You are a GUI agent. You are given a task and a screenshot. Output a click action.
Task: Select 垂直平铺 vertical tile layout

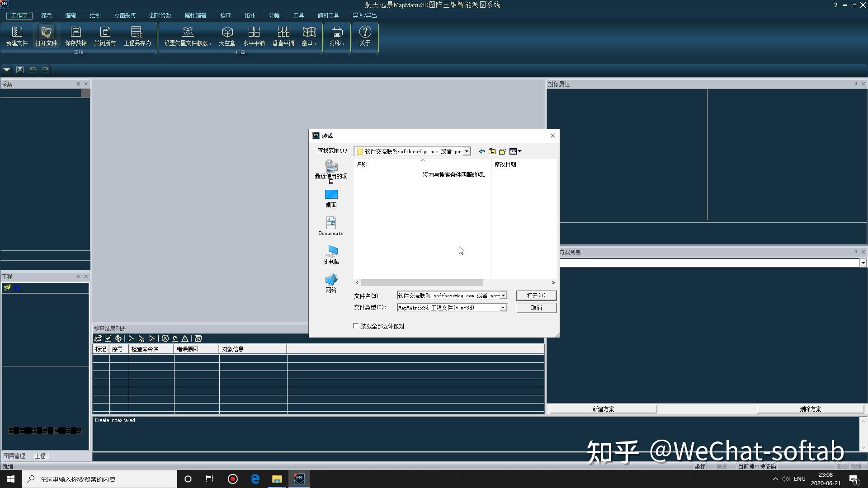tap(283, 36)
